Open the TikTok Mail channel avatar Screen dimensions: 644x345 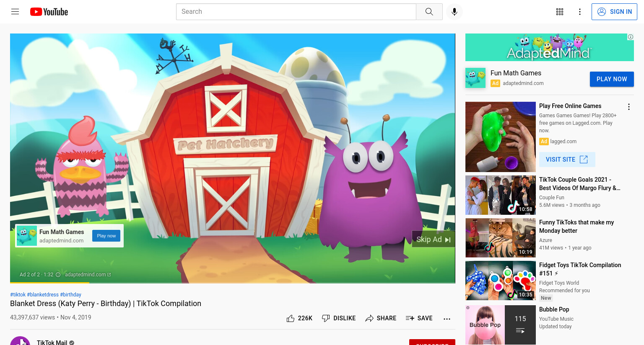(x=20, y=341)
